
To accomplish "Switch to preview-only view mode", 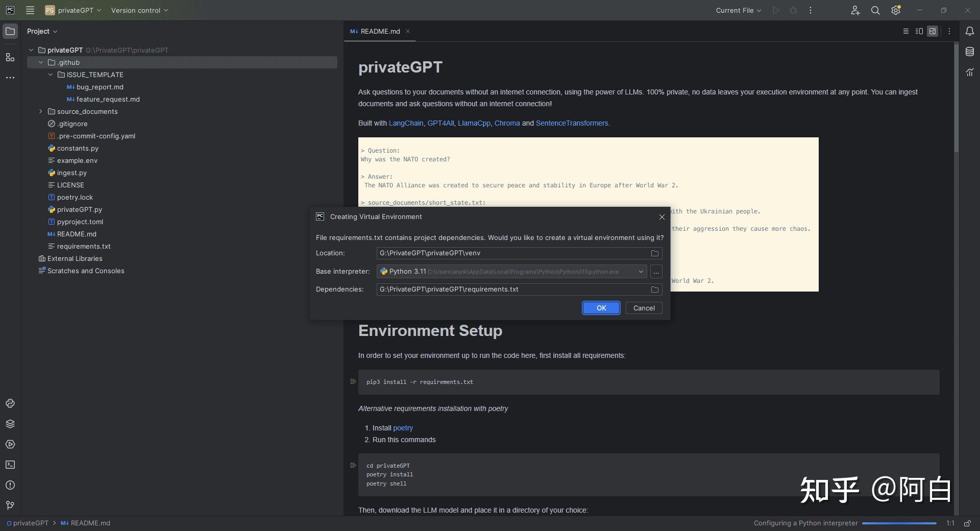I will tap(933, 31).
